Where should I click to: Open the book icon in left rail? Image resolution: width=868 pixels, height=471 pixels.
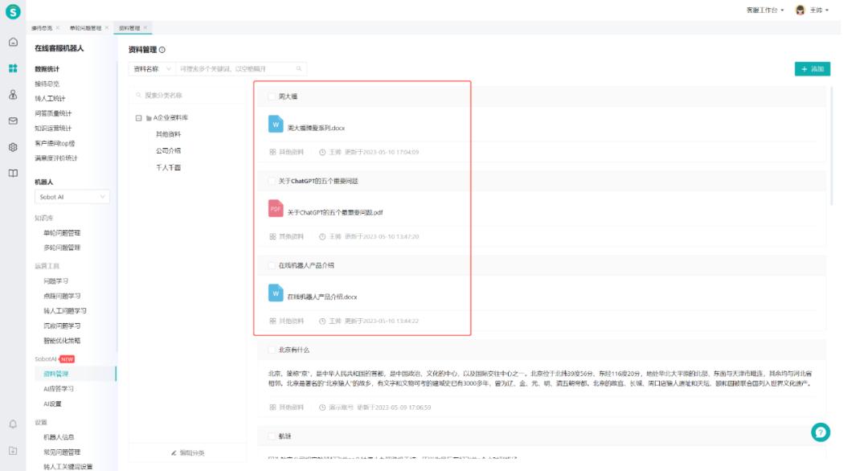click(13, 174)
